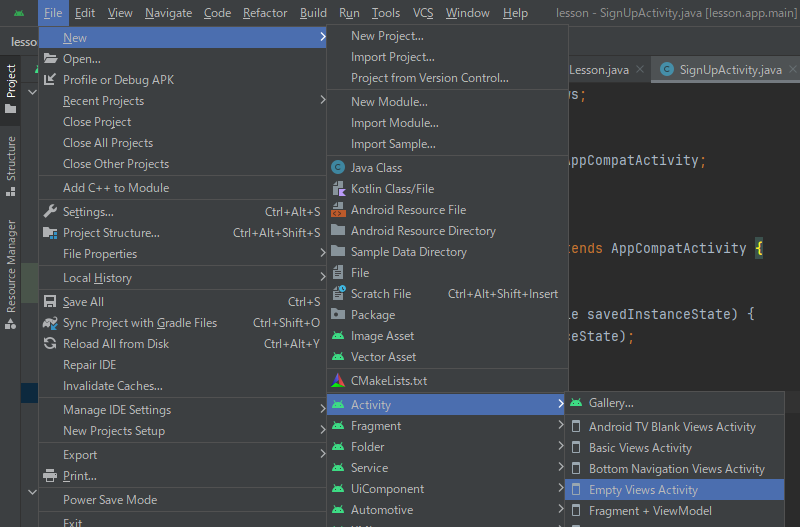Select Project from Version Control...
The height and width of the screenshot is (527, 800).
pyautogui.click(x=447, y=78)
